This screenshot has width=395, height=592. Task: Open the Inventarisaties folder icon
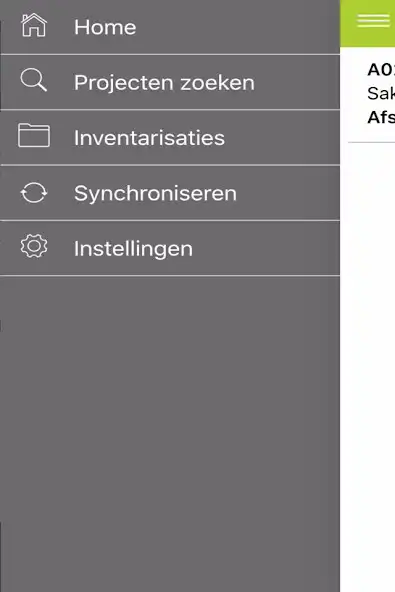click(x=34, y=135)
